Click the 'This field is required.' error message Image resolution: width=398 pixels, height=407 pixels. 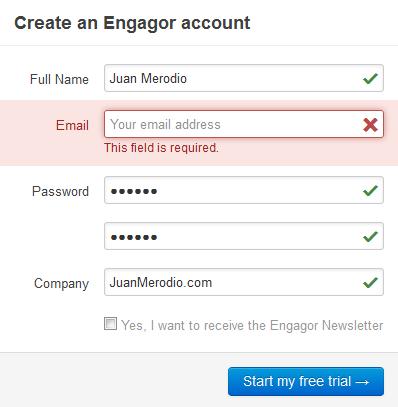pyautogui.click(x=161, y=148)
